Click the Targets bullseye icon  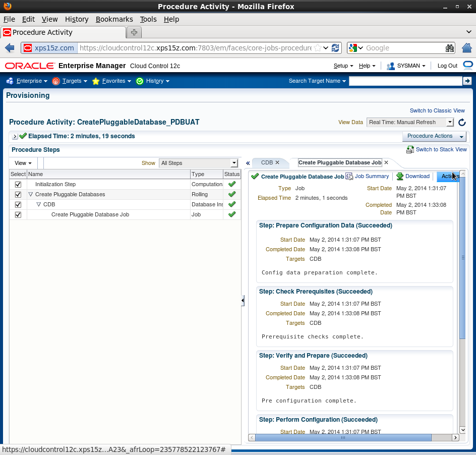56,81
